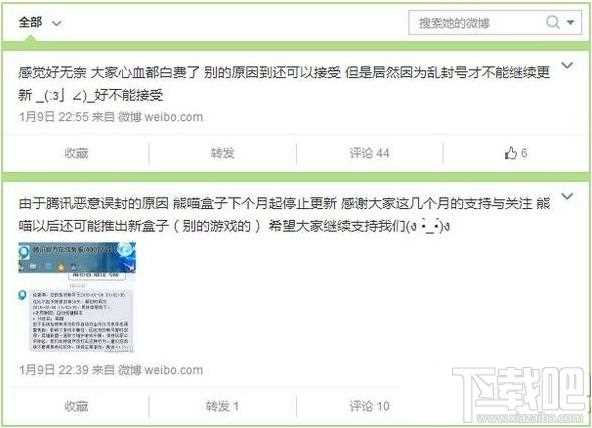This screenshot has width=592, height=428.
Task: Open 评论 10 on second post
Action: pos(369,406)
